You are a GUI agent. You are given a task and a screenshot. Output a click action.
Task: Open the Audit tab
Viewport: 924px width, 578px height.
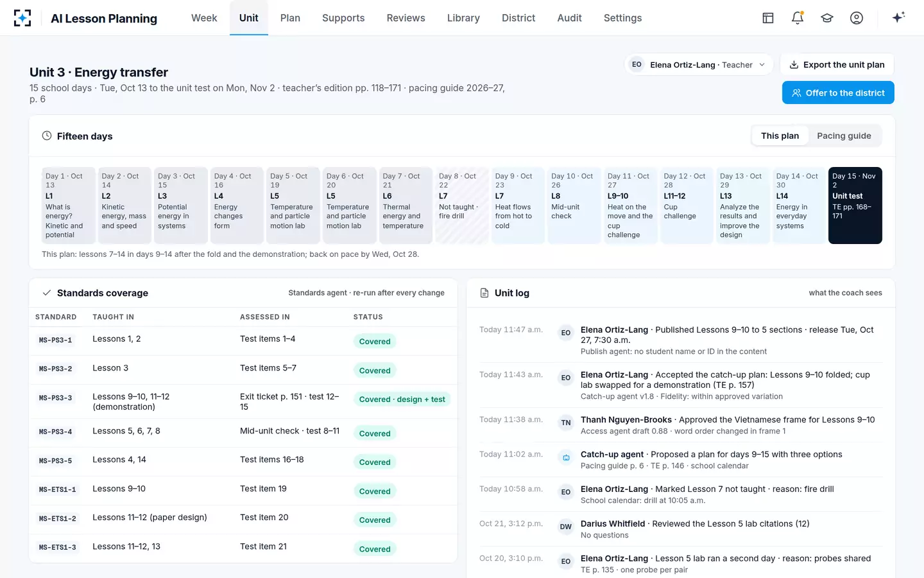pyautogui.click(x=569, y=18)
